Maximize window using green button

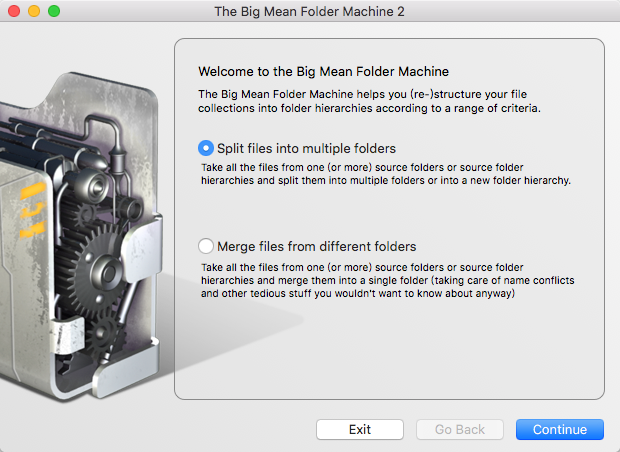pos(54,11)
